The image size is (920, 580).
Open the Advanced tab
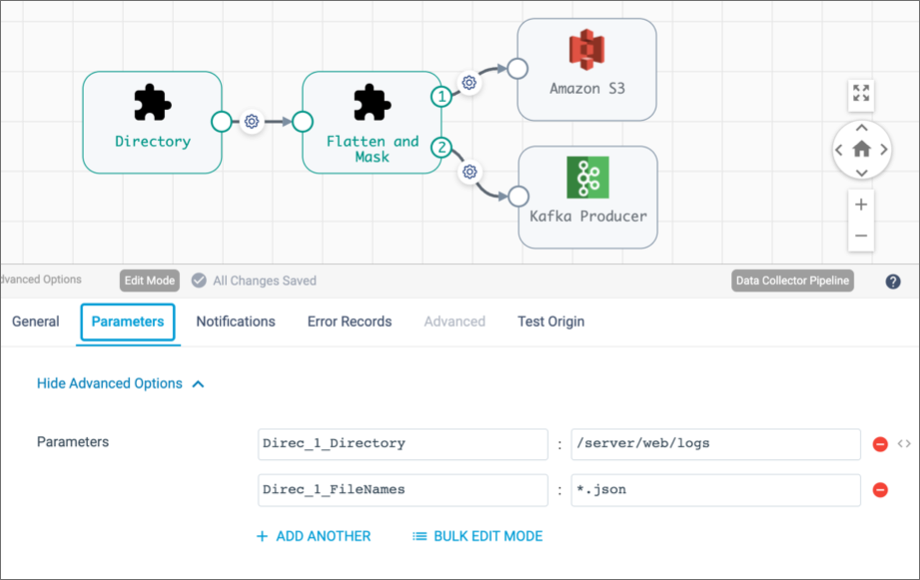click(x=455, y=321)
